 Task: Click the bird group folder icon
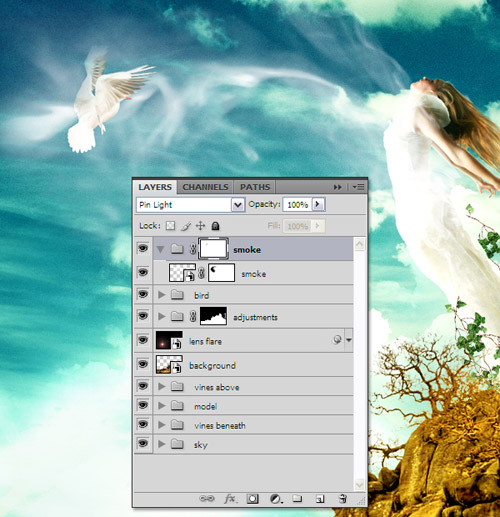pyautogui.click(x=177, y=295)
